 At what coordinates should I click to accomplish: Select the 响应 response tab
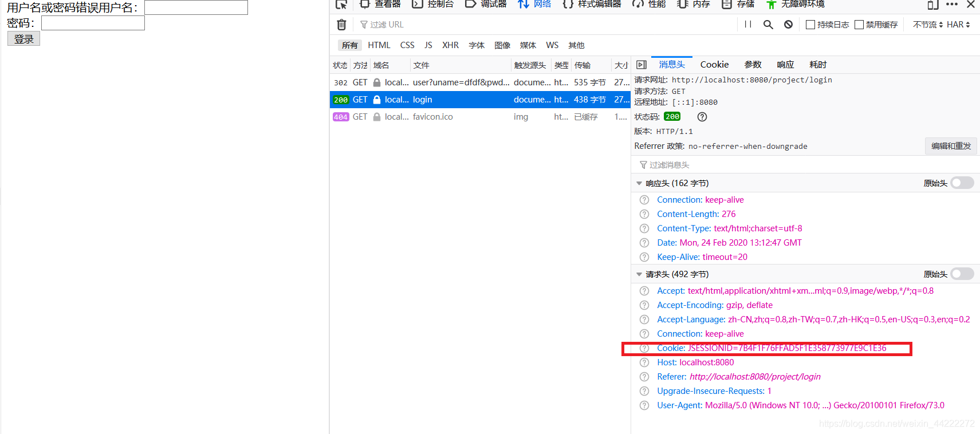(785, 65)
